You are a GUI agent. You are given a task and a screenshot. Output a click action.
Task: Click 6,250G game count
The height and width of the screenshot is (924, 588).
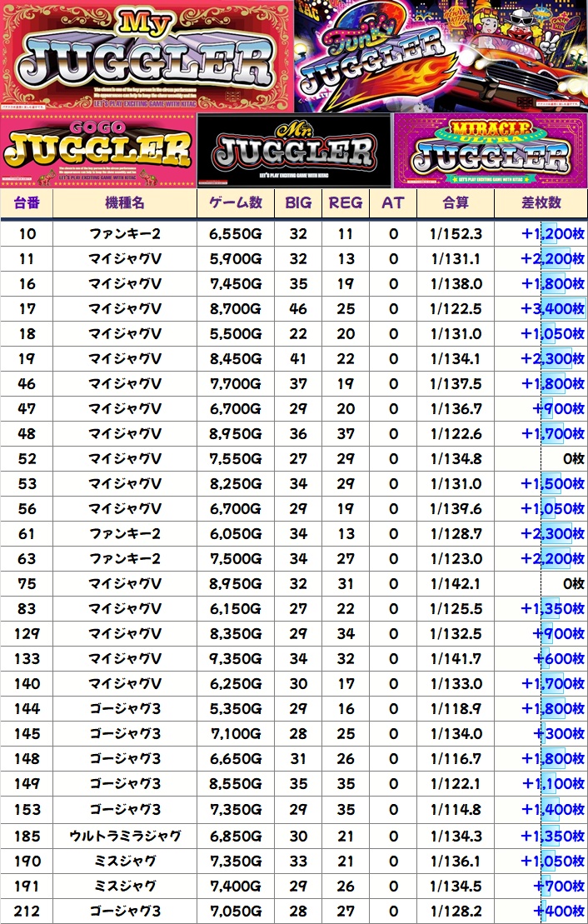pyautogui.click(x=236, y=683)
